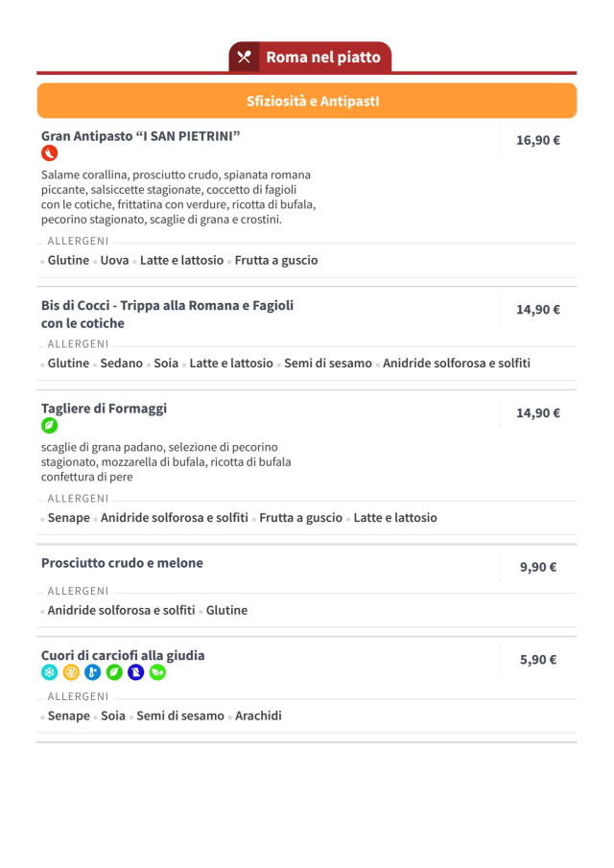The image size is (614, 868).
Task: Click the orange icon next to the snowflake
Action: click(x=71, y=673)
